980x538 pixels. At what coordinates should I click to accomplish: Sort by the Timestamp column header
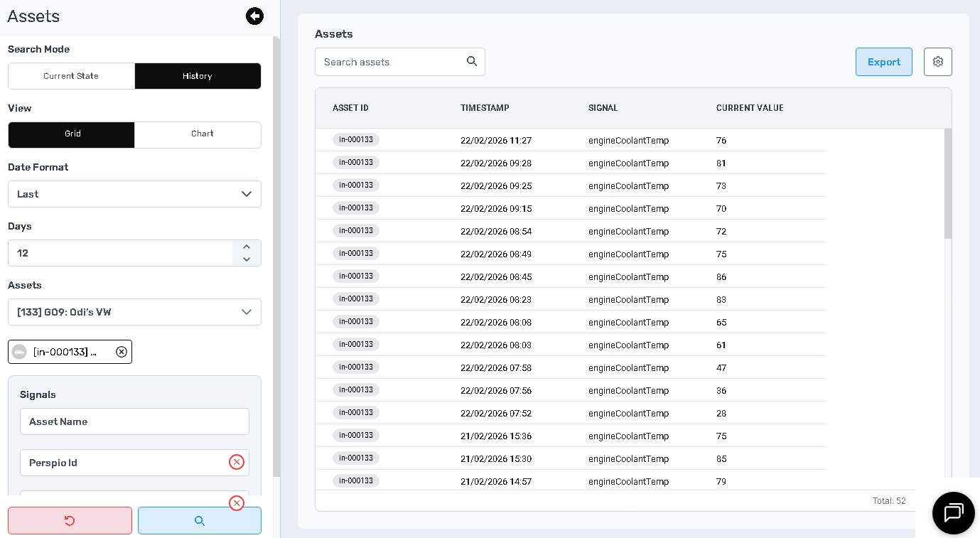click(485, 108)
